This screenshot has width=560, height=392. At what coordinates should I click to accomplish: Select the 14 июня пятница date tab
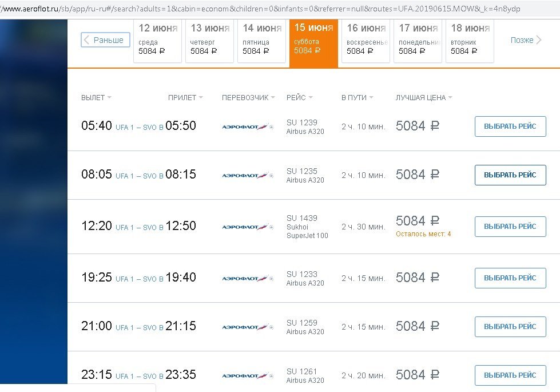pos(261,40)
